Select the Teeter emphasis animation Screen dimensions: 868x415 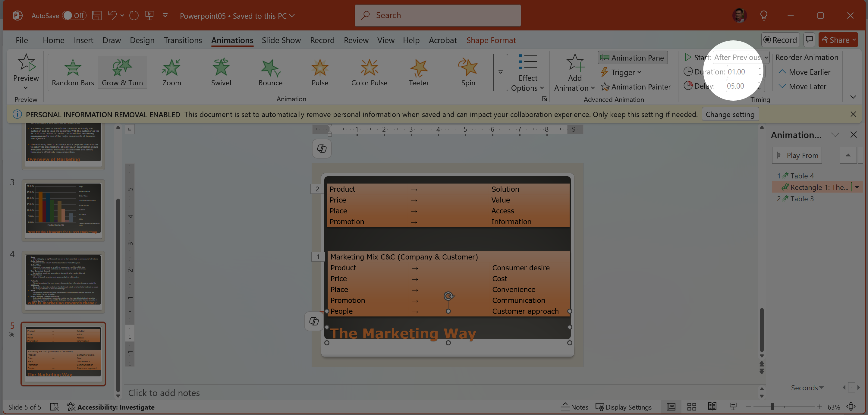[x=419, y=72]
